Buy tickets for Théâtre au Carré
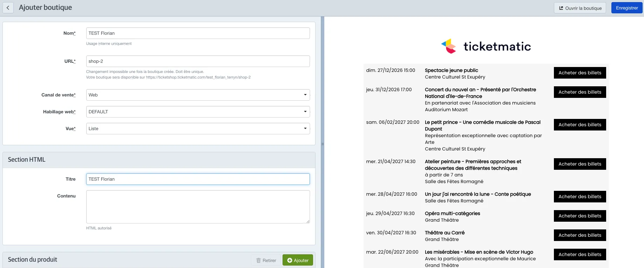Image resolution: width=644 pixels, height=268 pixels. click(x=580, y=235)
